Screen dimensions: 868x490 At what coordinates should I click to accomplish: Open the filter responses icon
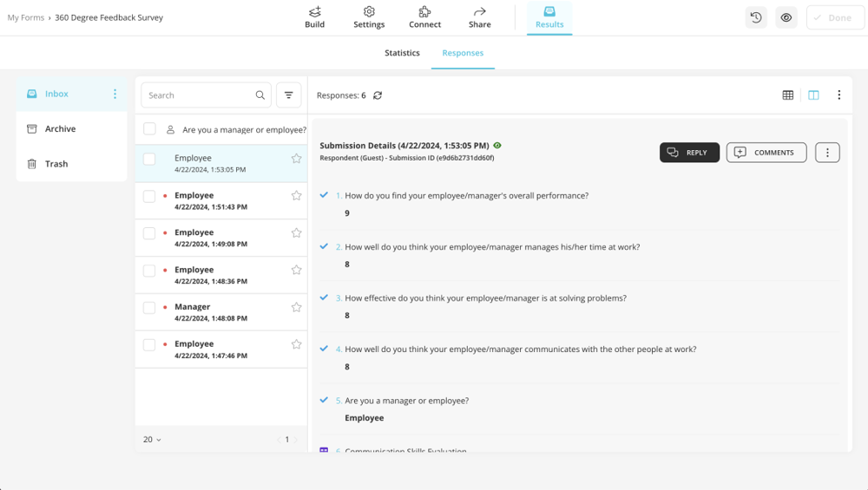289,95
